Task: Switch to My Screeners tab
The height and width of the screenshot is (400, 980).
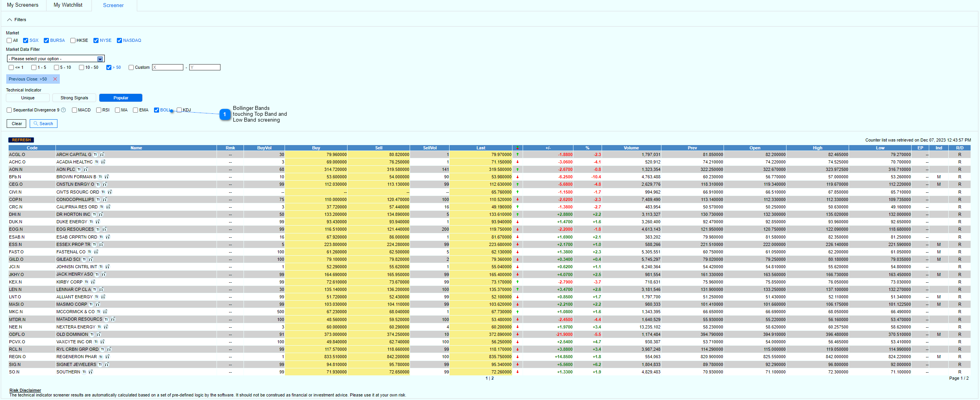Action: pyautogui.click(x=23, y=5)
